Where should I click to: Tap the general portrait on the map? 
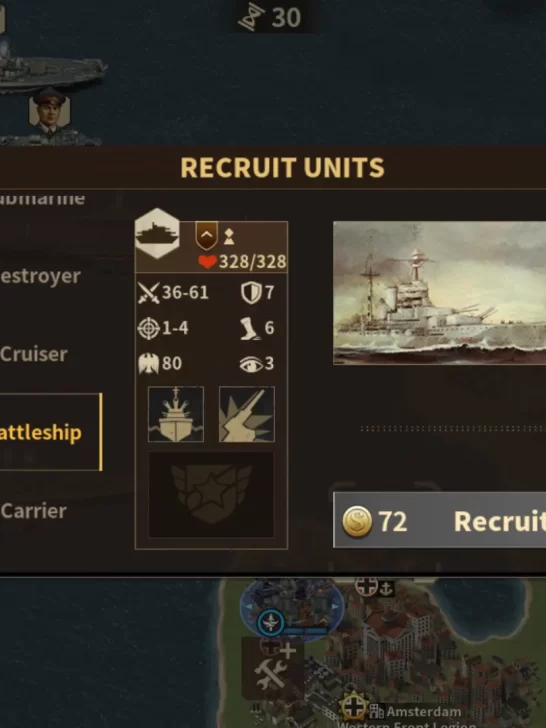(49, 110)
